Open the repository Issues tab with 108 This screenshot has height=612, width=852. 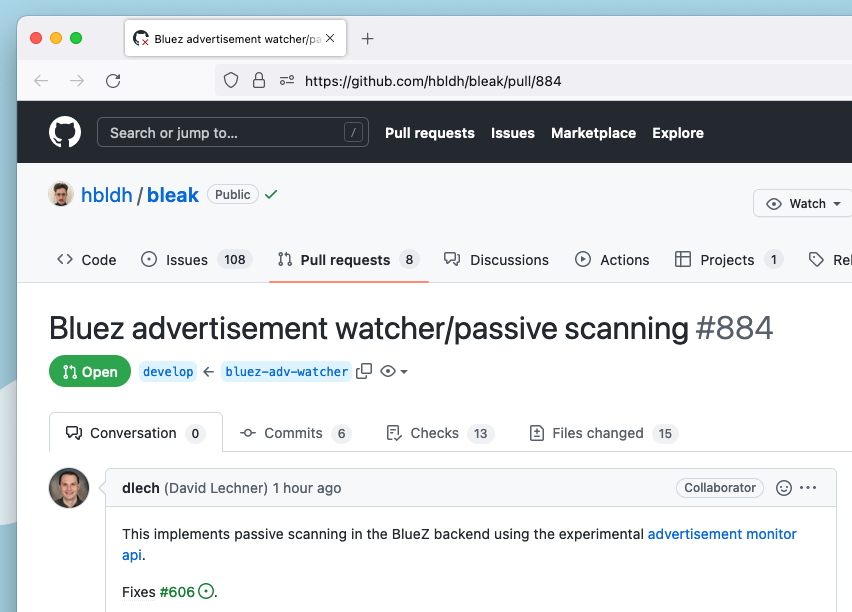pos(196,260)
